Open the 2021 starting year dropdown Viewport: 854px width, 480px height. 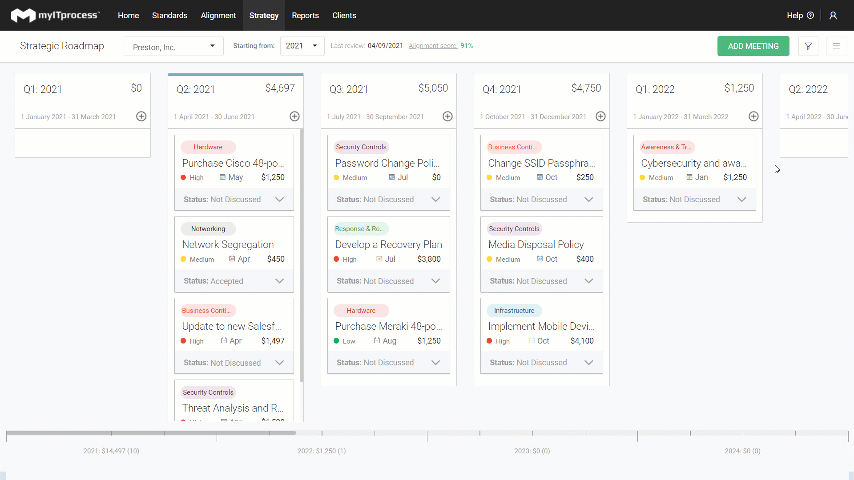pyautogui.click(x=302, y=46)
